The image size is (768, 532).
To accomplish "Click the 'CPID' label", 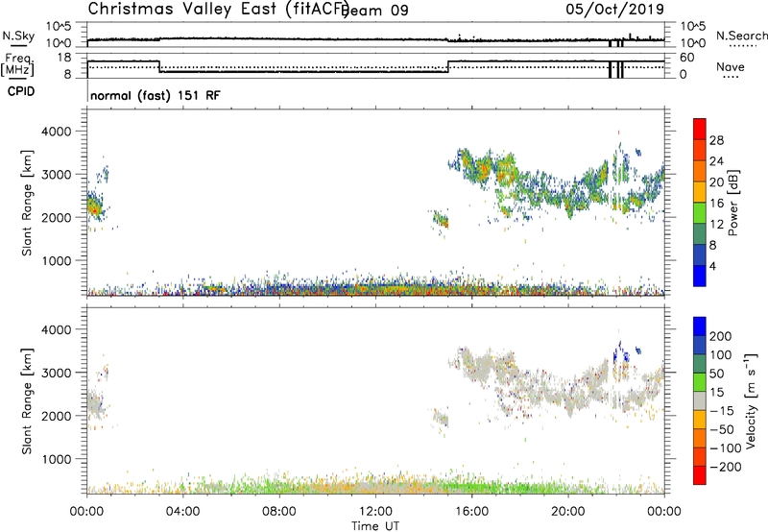I will (x=21, y=91).
